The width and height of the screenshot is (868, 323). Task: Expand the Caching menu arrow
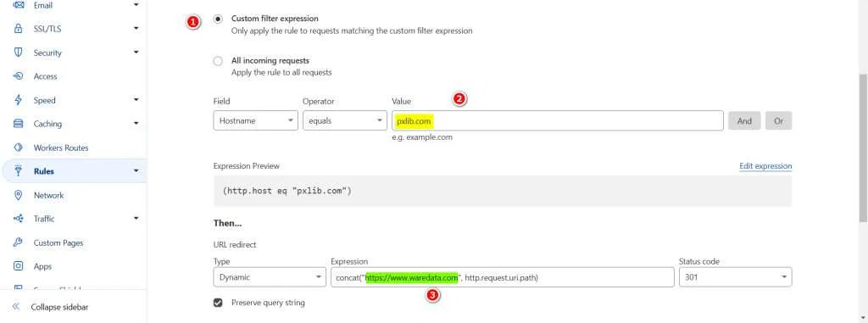tap(136, 124)
